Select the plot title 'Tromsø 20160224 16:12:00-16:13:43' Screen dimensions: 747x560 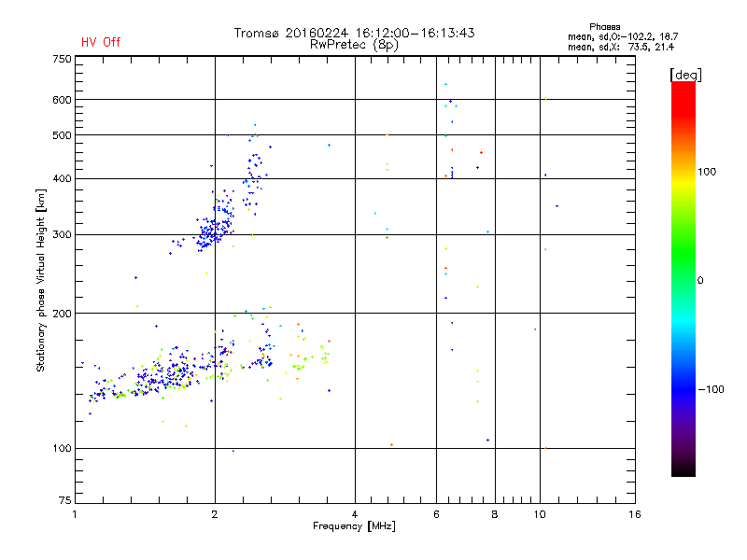pyautogui.click(x=354, y=33)
